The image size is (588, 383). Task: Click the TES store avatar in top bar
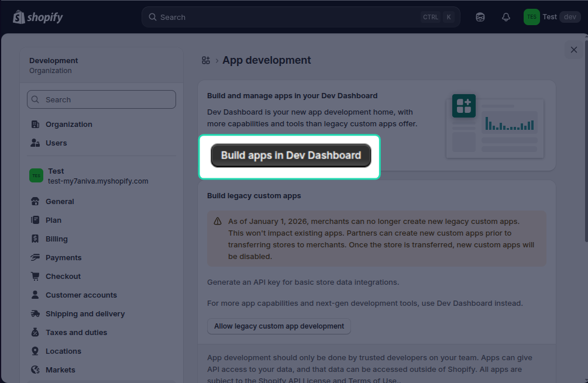point(531,17)
